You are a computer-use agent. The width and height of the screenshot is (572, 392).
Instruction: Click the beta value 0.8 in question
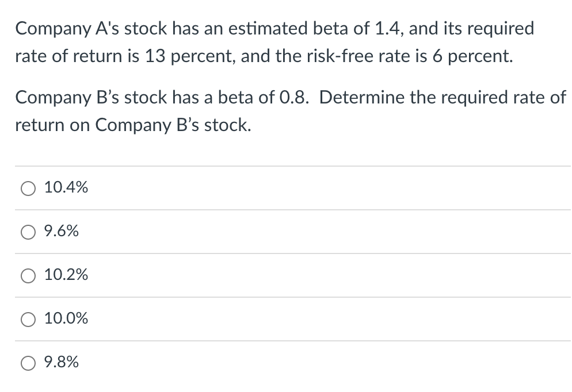click(x=294, y=98)
